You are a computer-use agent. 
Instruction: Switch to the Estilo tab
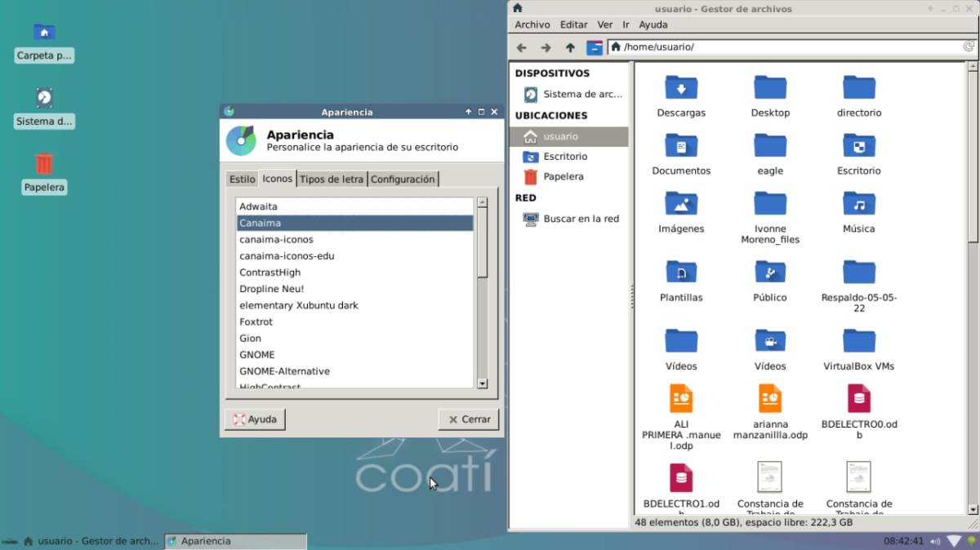[x=242, y=180]
